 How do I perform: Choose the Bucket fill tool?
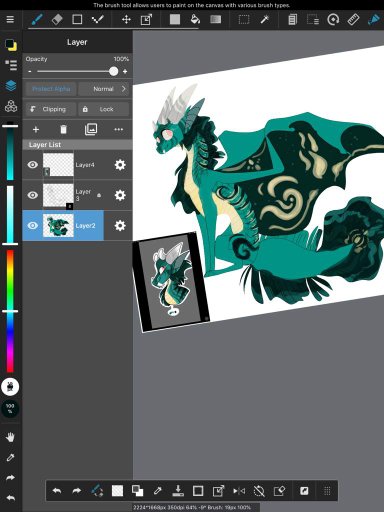pyautogui.click(x=195, y=19)
